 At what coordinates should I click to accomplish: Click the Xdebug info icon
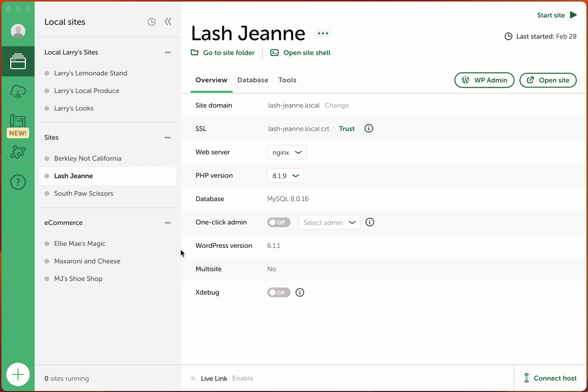[x=300, y=292]
